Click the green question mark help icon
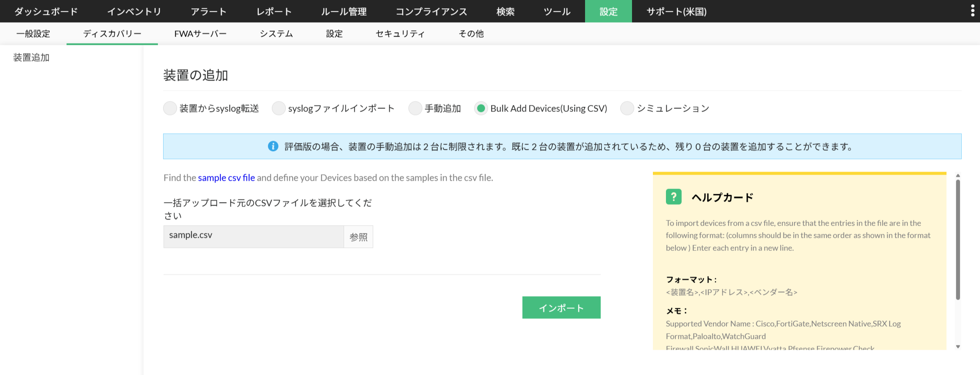The height and width of the screenshot is (375, 980). (x=673, y=197)
